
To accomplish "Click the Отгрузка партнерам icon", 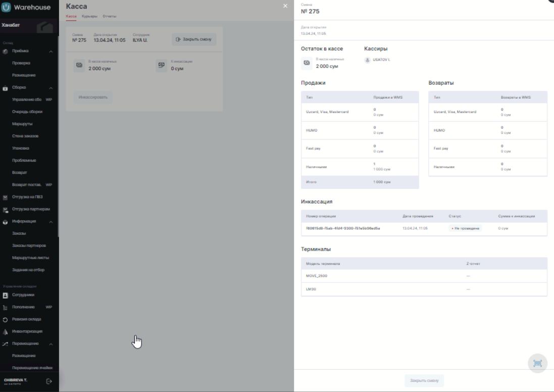I will click(5, 210).
